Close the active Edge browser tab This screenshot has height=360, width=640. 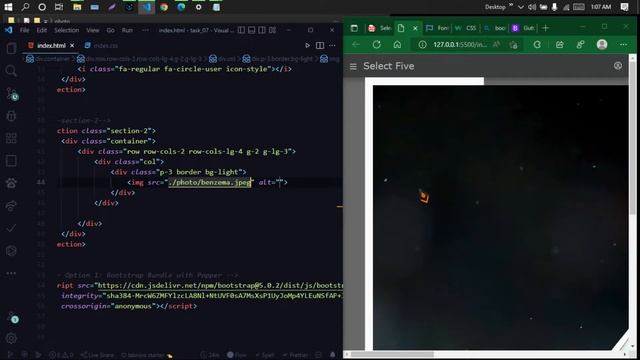[x=415, y=28]
